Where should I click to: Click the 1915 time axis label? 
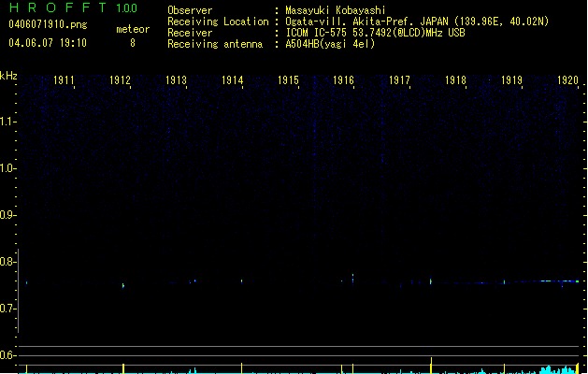[x=288, y=80]
